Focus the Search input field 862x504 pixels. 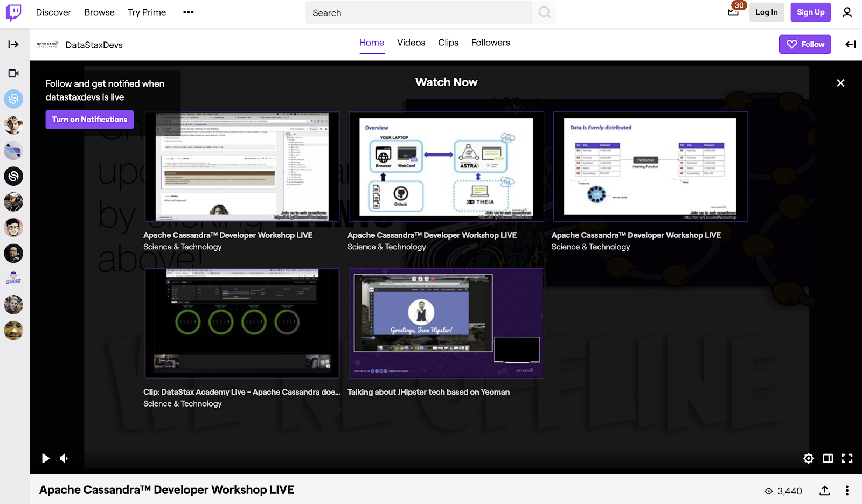pyautogui.click(x=419, y=12)
